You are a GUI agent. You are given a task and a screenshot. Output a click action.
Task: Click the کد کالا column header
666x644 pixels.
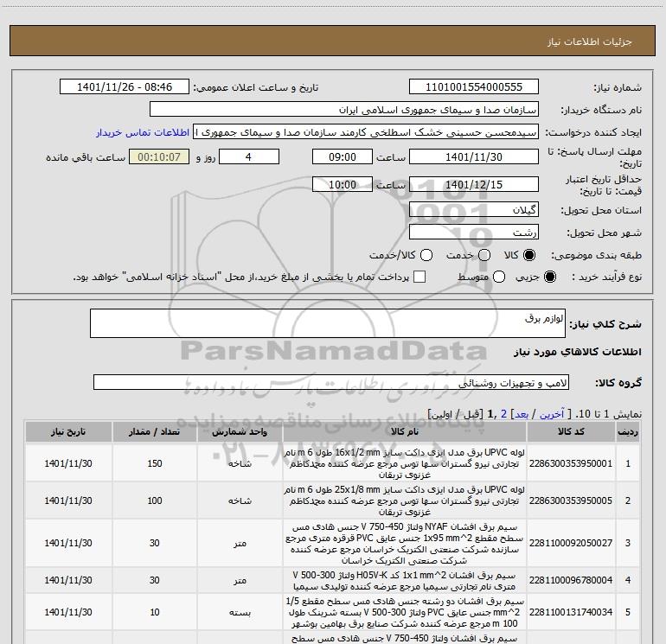pyautogui.click(x=571, y=431)
